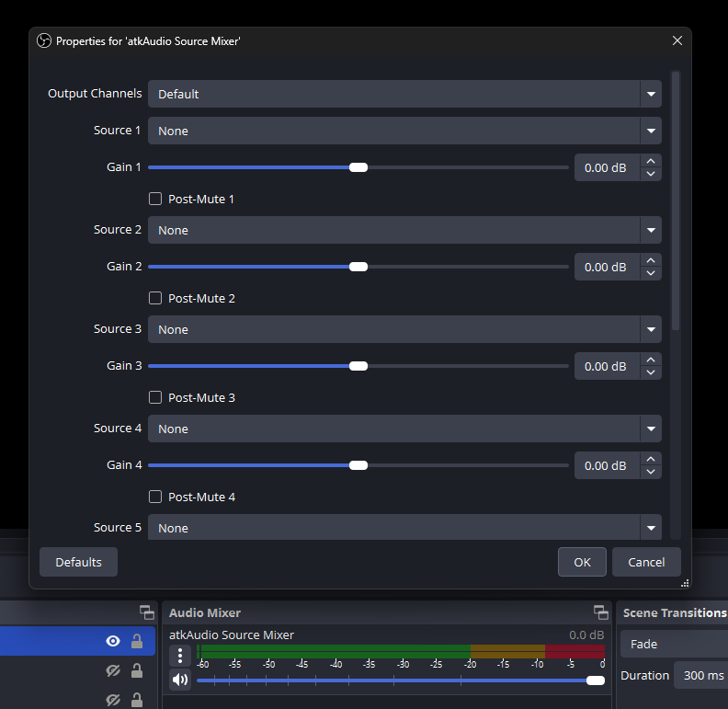Open the Output Channels dropdown
The width and height of the screenshot is (728, 709).
coord(404,94)
